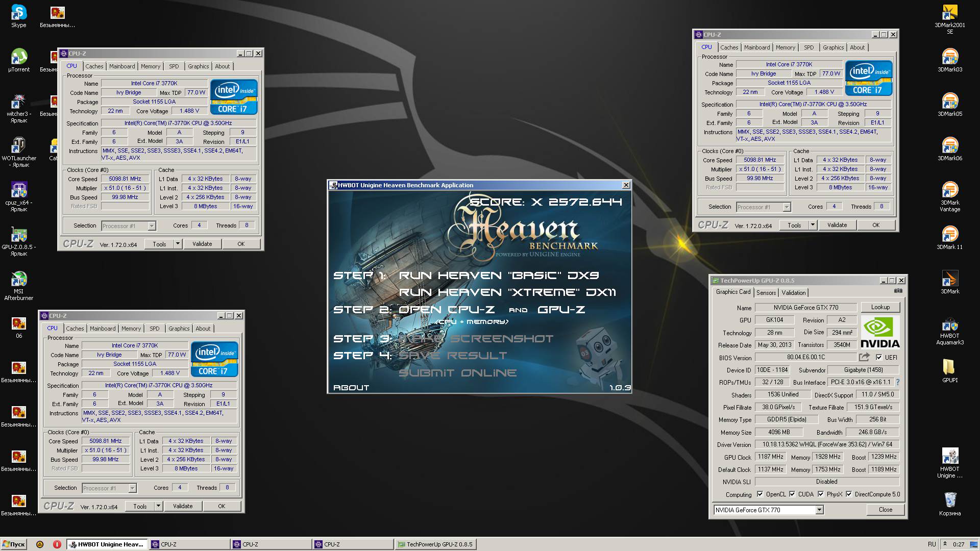980x551 pixels.
Task: Click Submit Online in Heaven window
Action: pos(458,373)
